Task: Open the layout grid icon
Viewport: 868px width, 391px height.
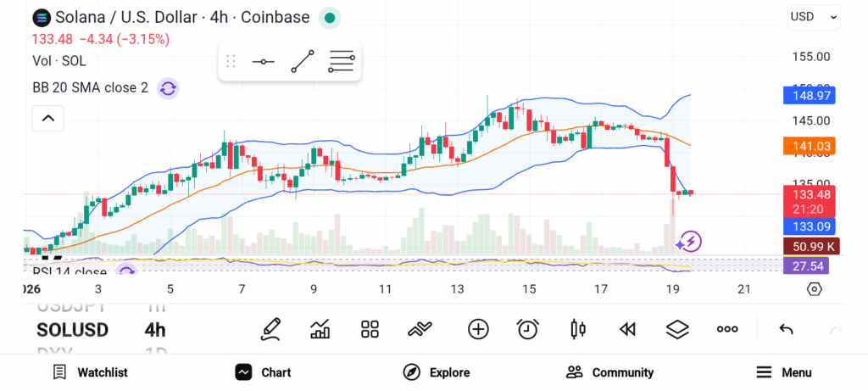Action: click(x=370, y=329)
